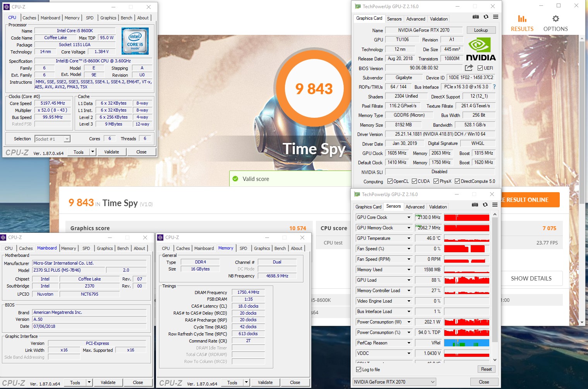Click the refresh icon in top GPU-Z window

[x=486, y=17]
